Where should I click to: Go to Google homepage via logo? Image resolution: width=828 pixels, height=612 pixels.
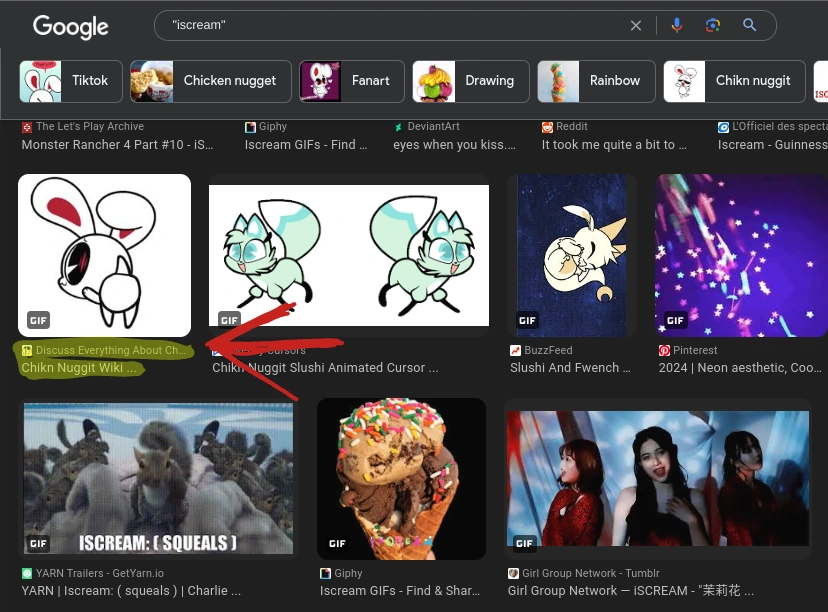[71, 27]
